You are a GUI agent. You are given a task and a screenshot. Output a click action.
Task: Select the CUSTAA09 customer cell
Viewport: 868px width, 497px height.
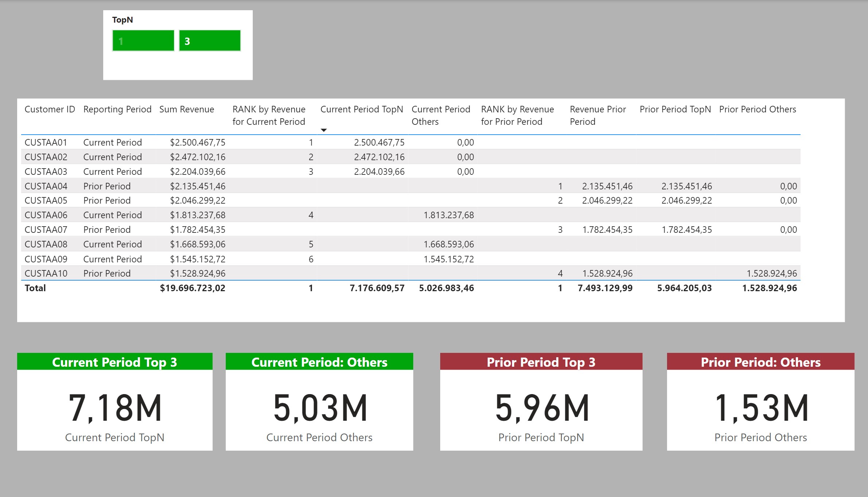click(46, 259)
